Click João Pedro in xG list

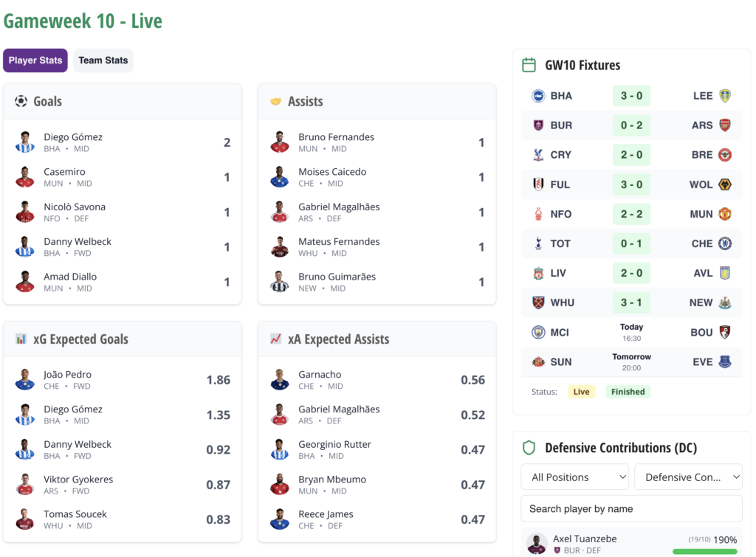[68, 375]
